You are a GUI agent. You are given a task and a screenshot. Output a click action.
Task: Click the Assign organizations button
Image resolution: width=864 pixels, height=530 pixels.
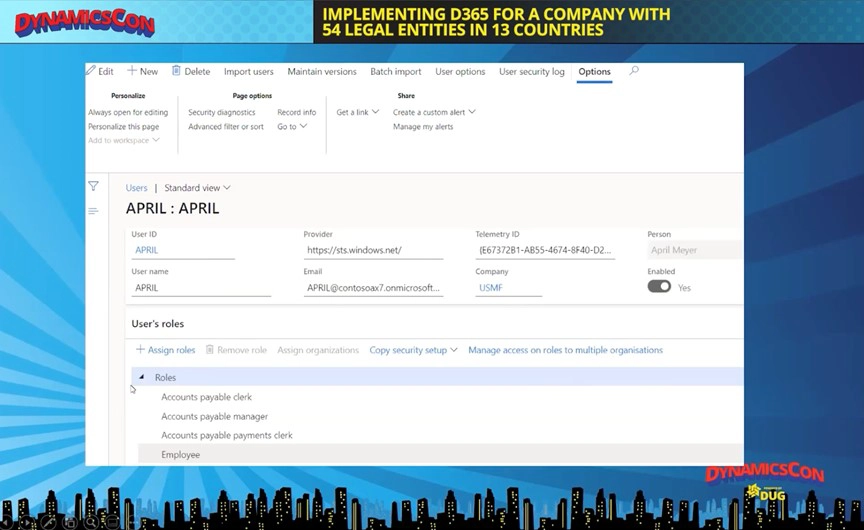pos(318,350)
